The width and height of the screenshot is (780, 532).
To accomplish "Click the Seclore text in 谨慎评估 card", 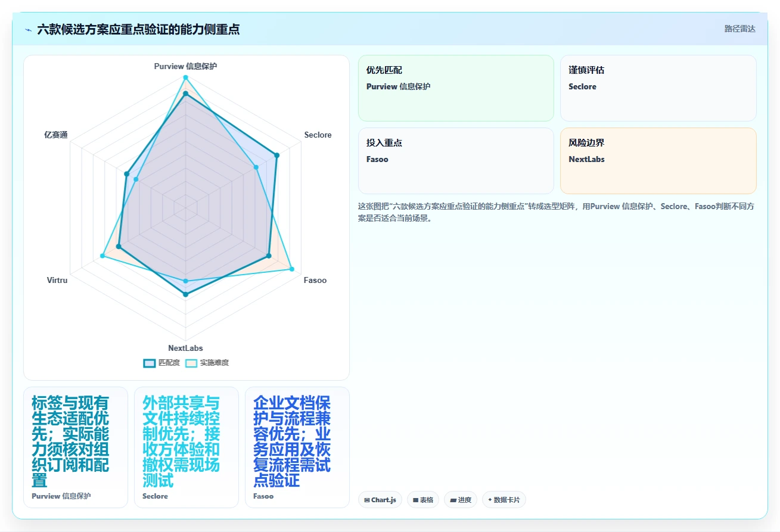I will (x=582, y=86).
